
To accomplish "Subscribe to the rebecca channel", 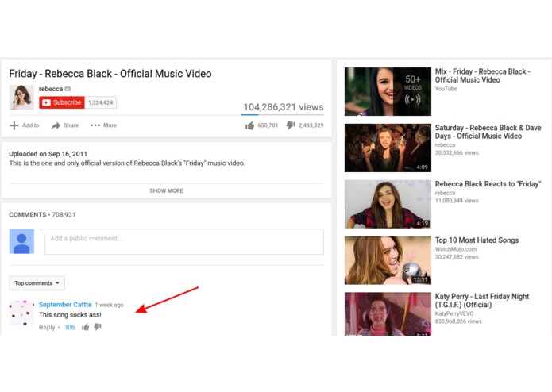I will [62, 102].
